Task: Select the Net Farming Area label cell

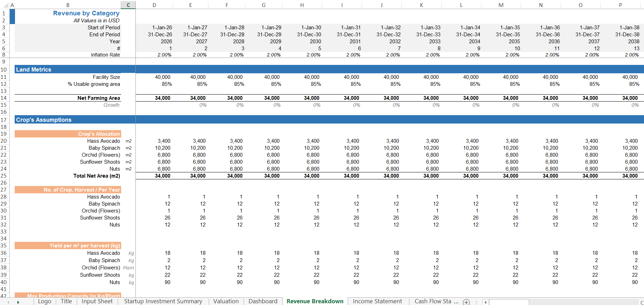Action: point(98,98)
